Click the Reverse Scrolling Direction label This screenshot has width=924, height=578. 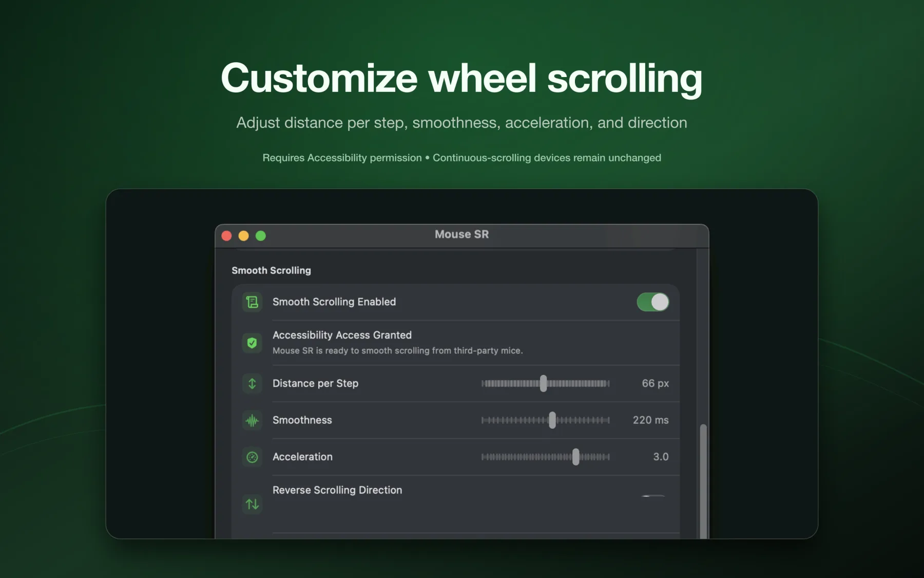(337, 490)
